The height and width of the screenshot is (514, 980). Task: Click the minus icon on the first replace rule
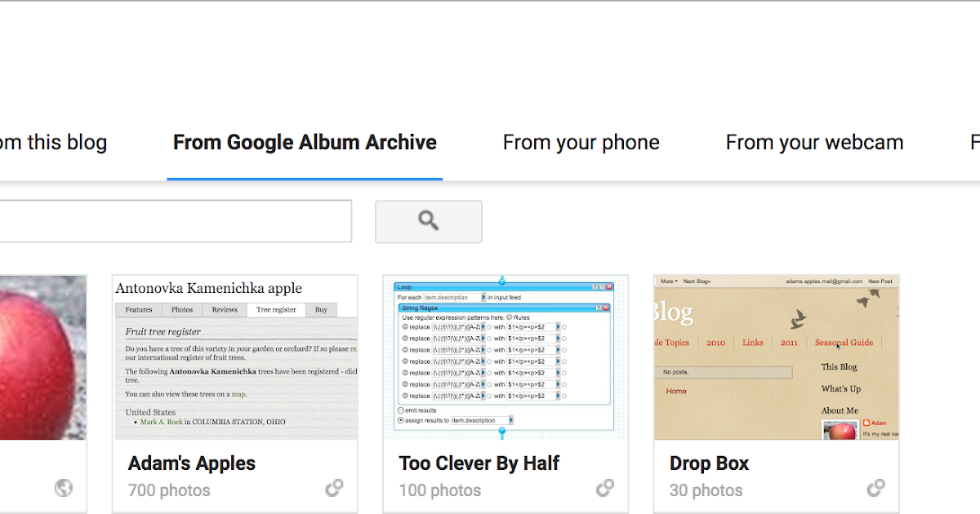[x=405, y=327]
